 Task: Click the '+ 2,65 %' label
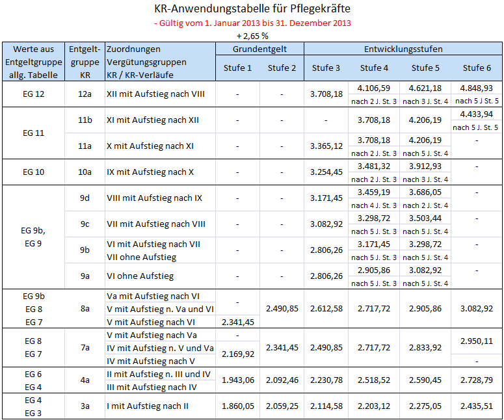pyautogui.click(x=252, y=36)
